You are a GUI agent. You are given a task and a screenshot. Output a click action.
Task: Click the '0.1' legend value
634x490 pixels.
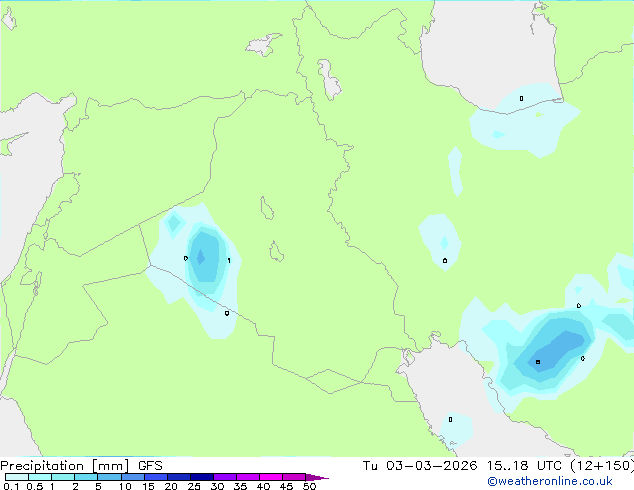pos(11,486)
